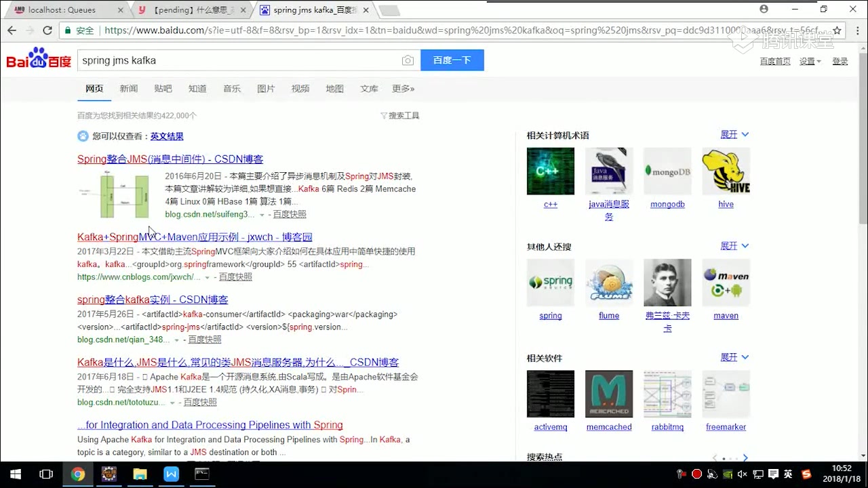Select the 贴吧 search category
868x488 pixels.
pos(163,89)
